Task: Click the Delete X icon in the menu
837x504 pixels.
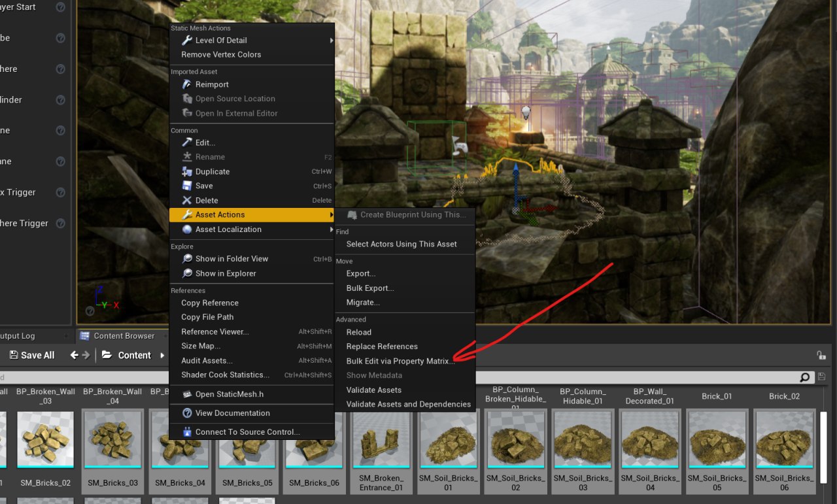Action: tap(187, 200)
